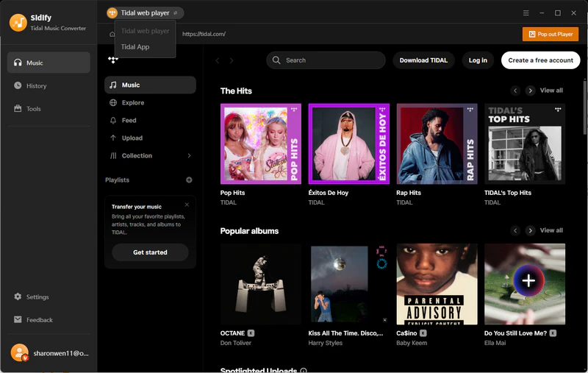Click the Baby Keem artist name

click(x=412, y=343)
